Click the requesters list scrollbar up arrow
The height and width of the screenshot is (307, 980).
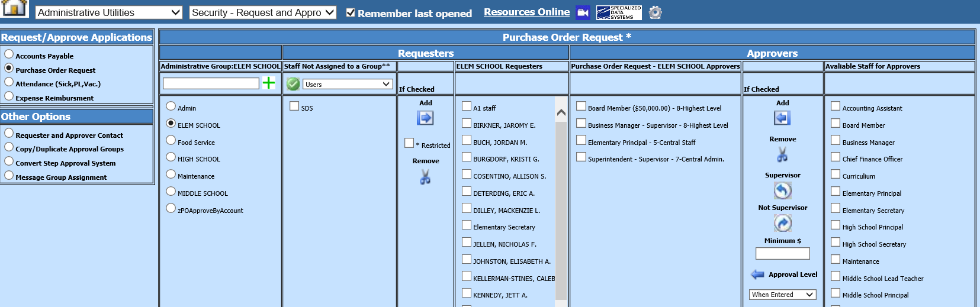click(561, 112)
